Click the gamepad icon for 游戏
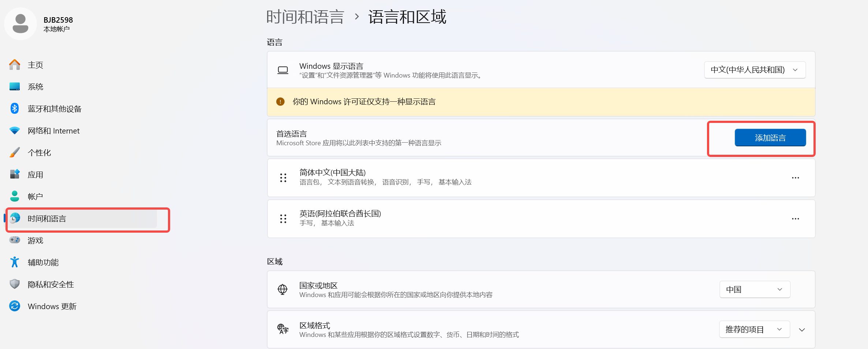Viewport: 868px width, 349px height. (x=15, y=240)
